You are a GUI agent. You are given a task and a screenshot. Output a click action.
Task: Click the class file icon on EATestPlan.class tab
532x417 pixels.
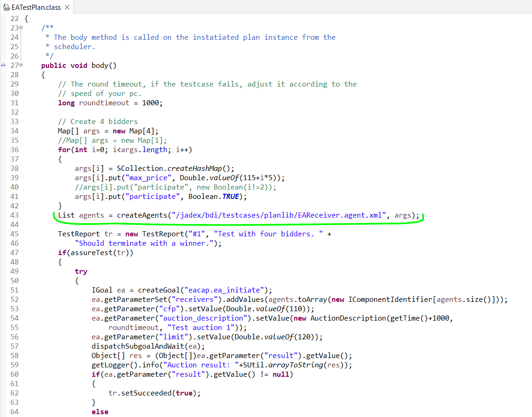pos(6,7)
